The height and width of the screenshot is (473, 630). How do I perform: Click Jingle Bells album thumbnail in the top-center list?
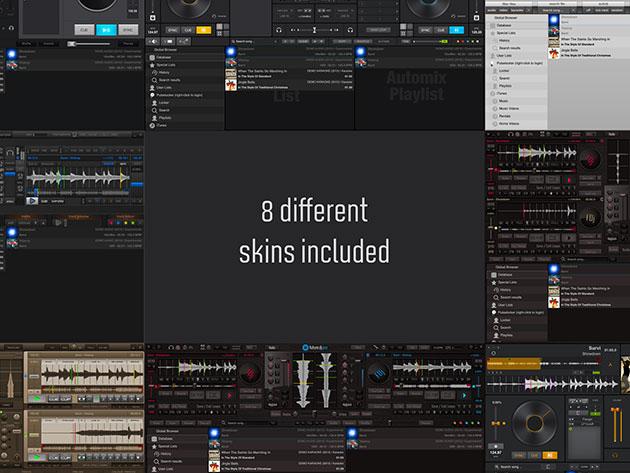[231, 85]
